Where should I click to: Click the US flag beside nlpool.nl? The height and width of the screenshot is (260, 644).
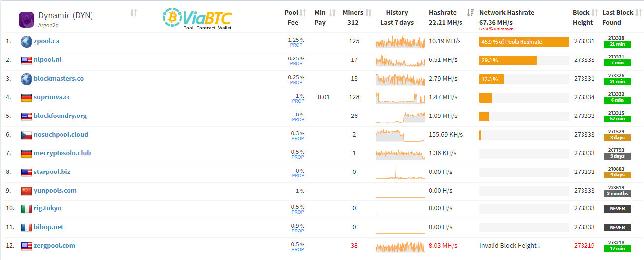point(27,60)
